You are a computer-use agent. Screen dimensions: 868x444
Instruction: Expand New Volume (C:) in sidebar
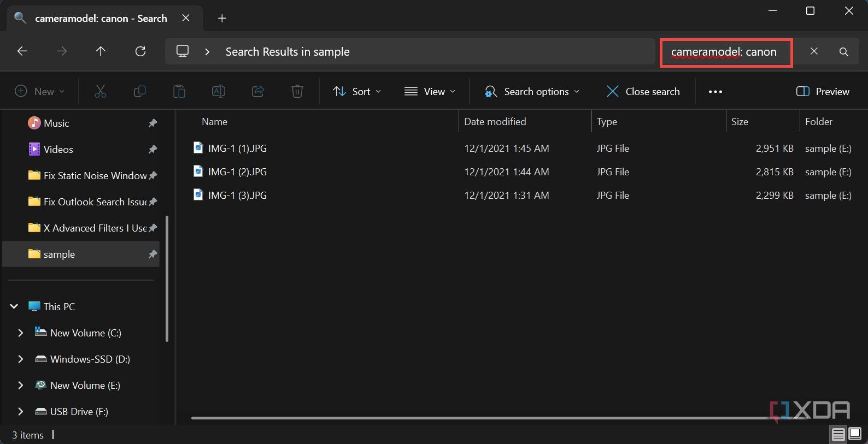(x=20, y=333)
